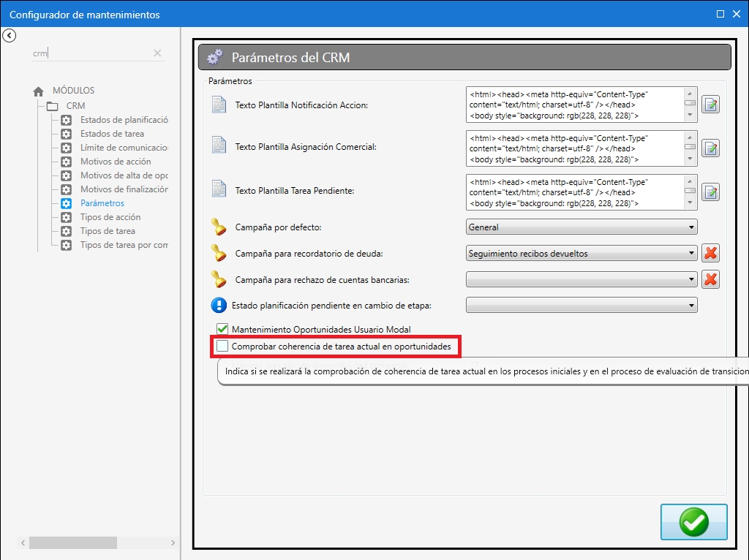Viewport: 749px width, 560px height.
Task: Select Motivos de alta de opc tree item
Action: tap(124, 175)
